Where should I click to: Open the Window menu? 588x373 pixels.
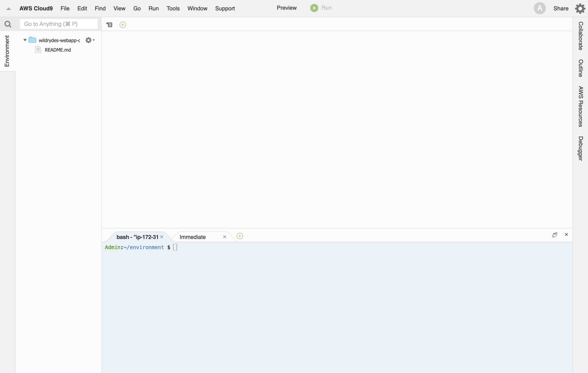197,9
